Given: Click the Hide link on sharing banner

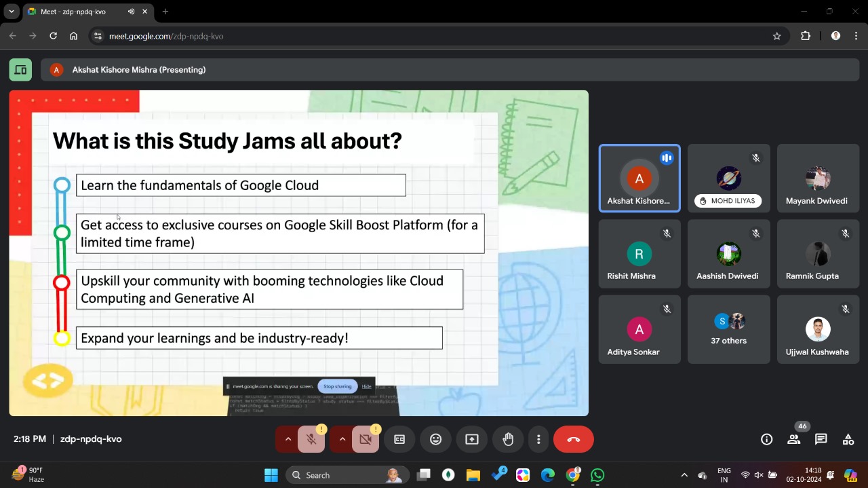Looking at the screenshot, I should [366, 386].
